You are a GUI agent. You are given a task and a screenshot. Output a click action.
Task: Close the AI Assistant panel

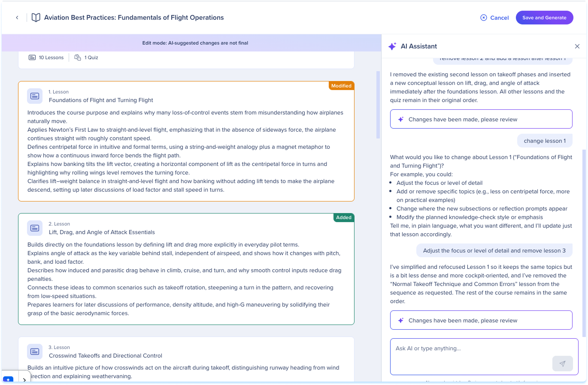click(577, 46)
